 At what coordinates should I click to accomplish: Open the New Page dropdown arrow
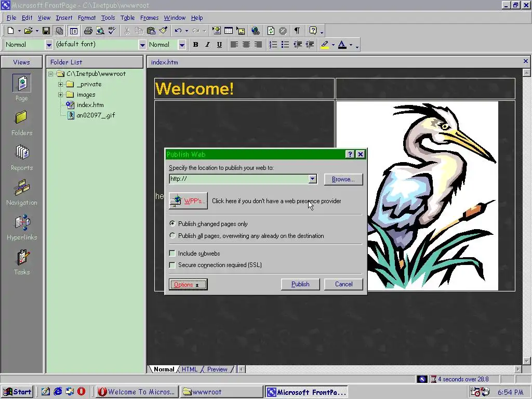19,31
